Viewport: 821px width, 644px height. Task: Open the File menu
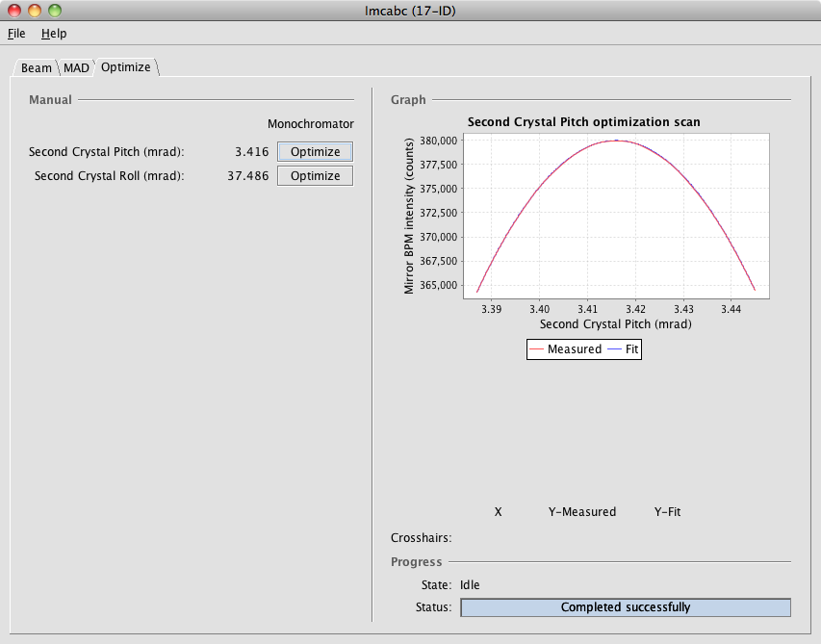16,34
